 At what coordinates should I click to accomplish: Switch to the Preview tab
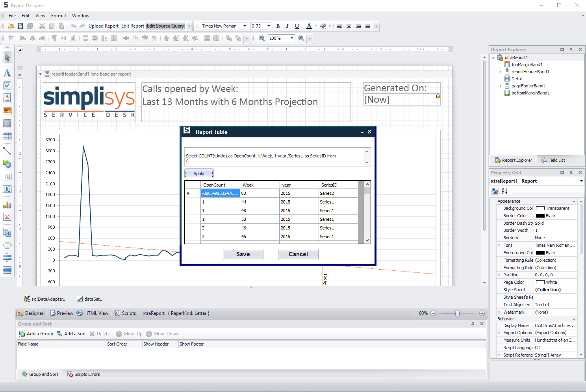[61, 313]
